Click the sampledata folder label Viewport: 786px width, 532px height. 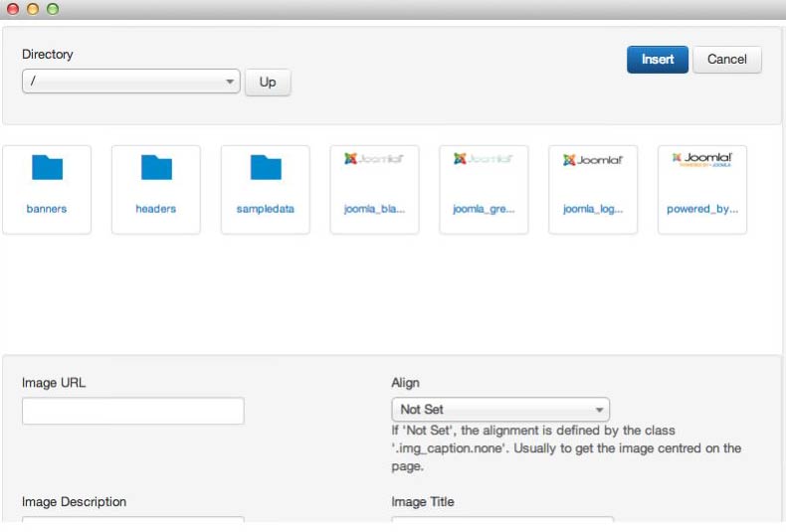266,209
